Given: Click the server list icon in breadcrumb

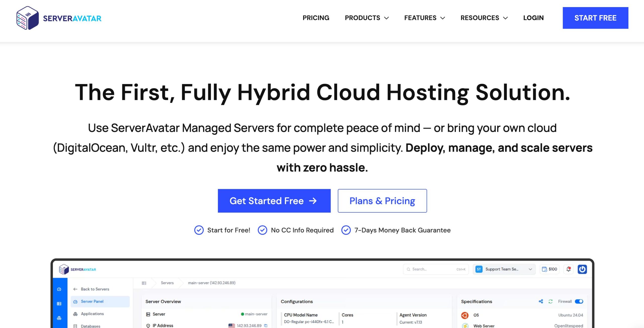Looking at the screenshot, I should coord(144,283).
